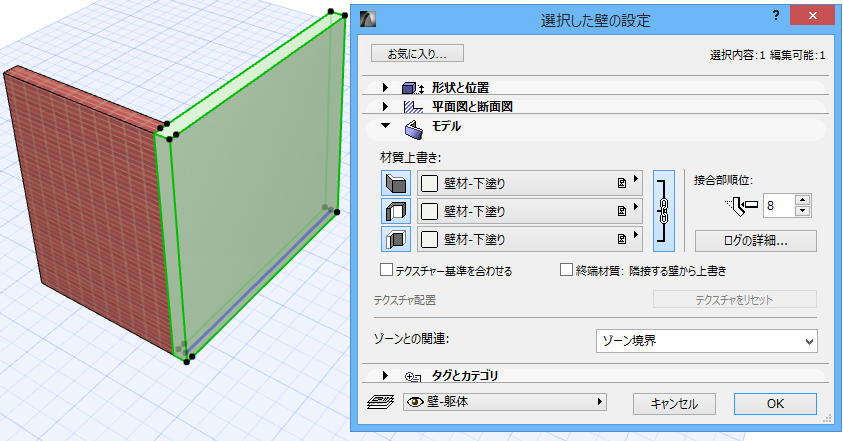The width and height of the screenshot is (843, 441).
Task: Close the wall settings dialog
Action: [812, 16]
